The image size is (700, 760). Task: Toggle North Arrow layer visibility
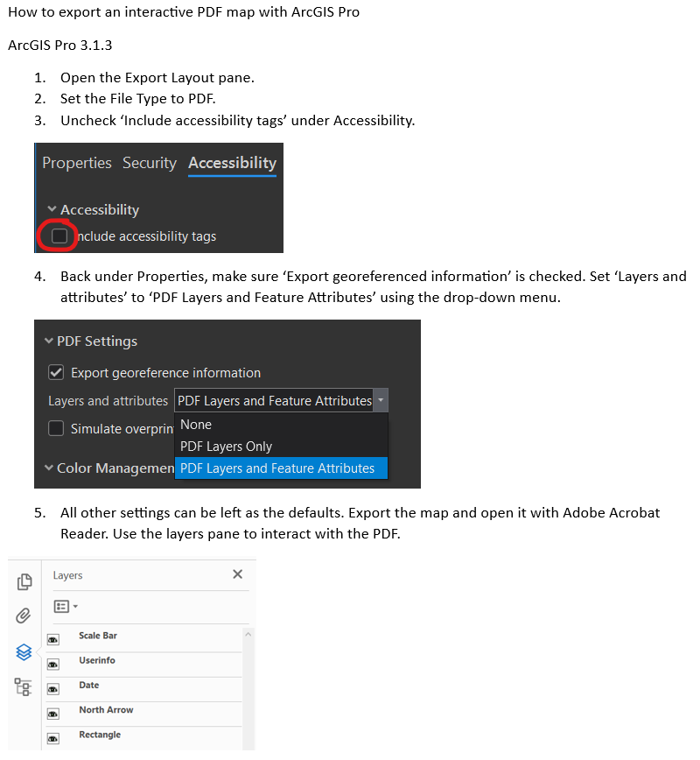(x=53, y=714)
